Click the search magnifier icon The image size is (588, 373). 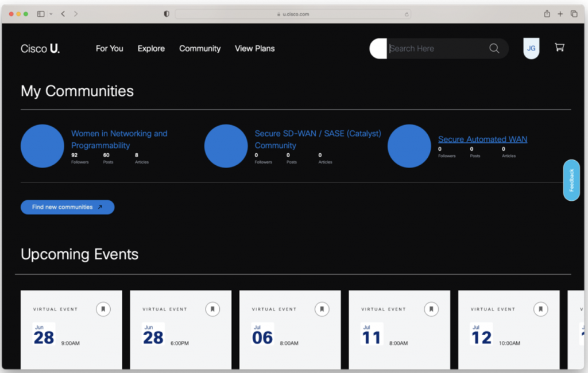pos(494,48)
